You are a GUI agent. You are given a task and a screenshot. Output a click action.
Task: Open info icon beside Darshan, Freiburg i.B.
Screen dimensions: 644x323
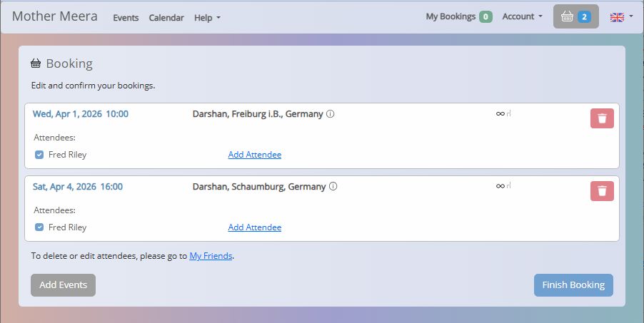pyautogui.click(x=331, y=114)
